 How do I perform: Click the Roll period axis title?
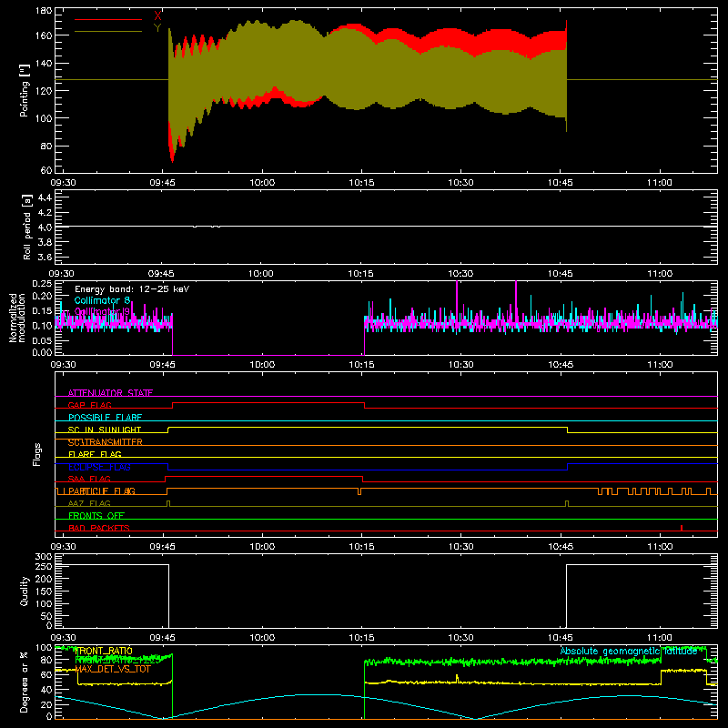[27, 227]
